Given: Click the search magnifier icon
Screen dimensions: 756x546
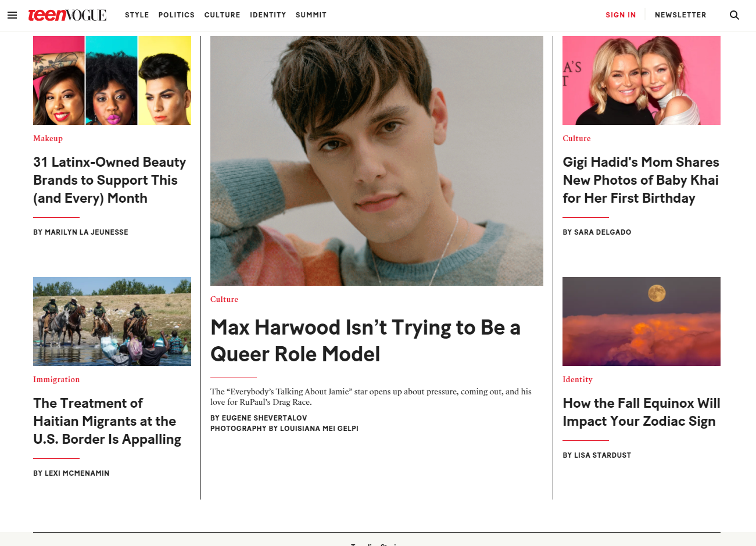Looking at the screenshot, I should click(734, 15).
